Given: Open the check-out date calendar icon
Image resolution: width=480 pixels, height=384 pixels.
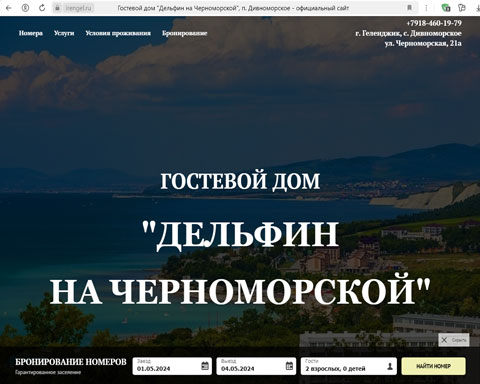Looking at the screenshot, I should coord(289,366).
